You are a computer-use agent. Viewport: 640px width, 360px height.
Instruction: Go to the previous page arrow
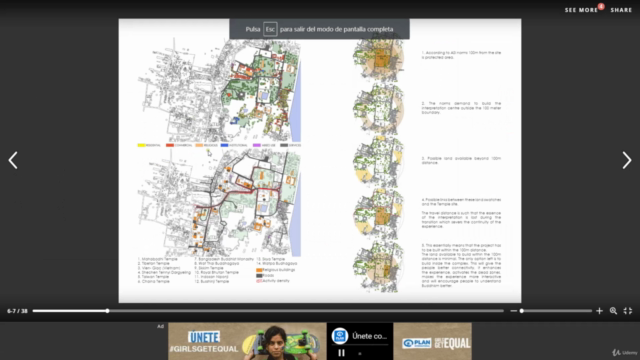[x=13, y=160]
